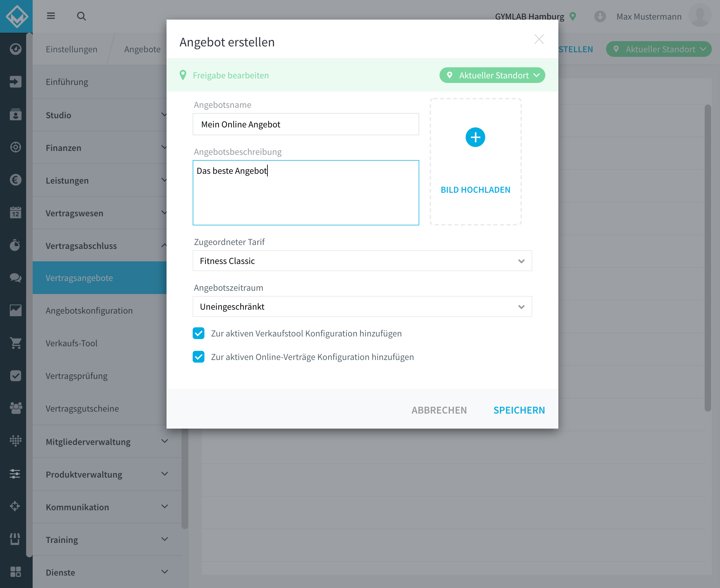720x588 pixels.
Task: Open the Angebotszeitraum dropdown
Action: (x=362, y=306)
